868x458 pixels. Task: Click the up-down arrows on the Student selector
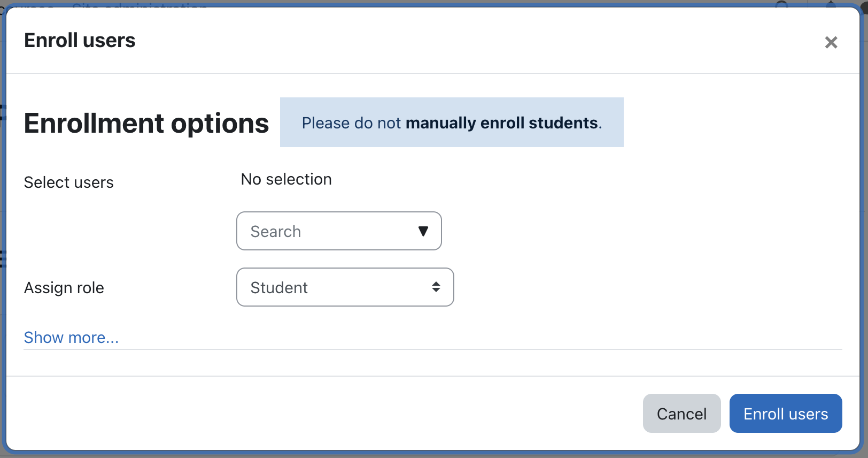[x=436, y=287]
